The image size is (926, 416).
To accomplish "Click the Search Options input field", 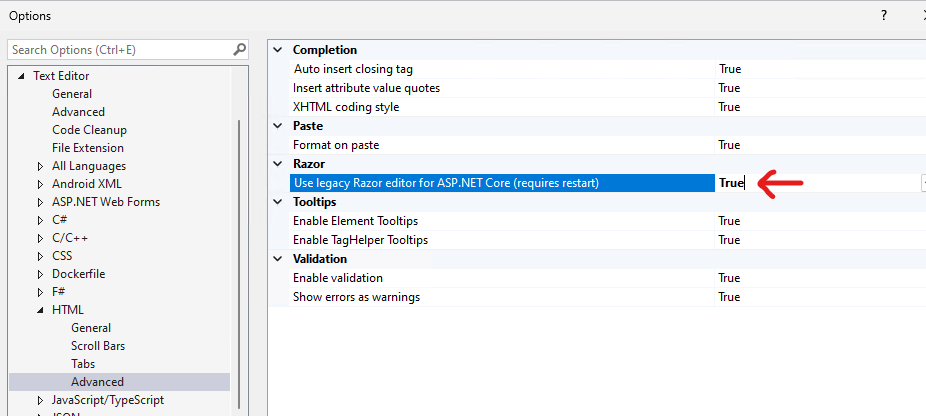I will [120, 49].
